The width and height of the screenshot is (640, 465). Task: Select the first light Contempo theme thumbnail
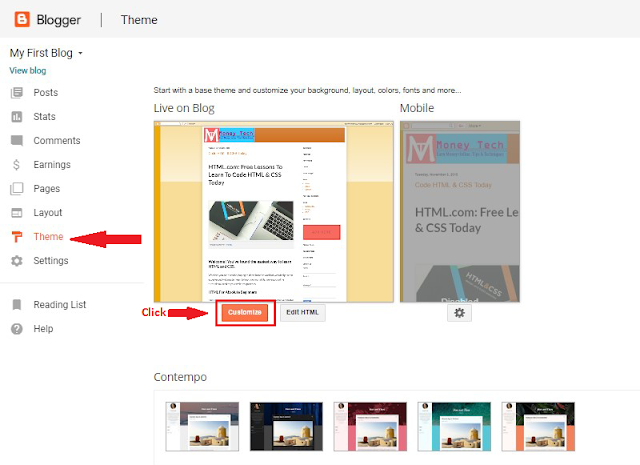202,426
